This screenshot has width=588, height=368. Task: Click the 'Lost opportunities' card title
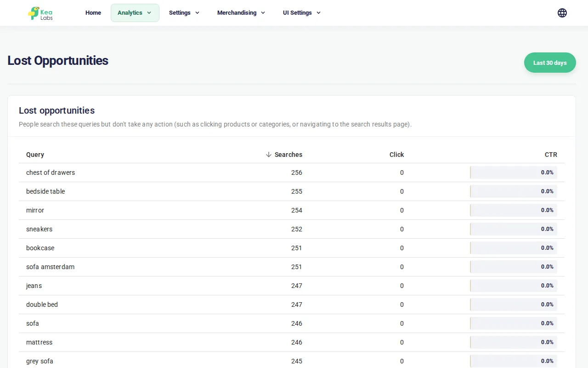coord(57,110)
